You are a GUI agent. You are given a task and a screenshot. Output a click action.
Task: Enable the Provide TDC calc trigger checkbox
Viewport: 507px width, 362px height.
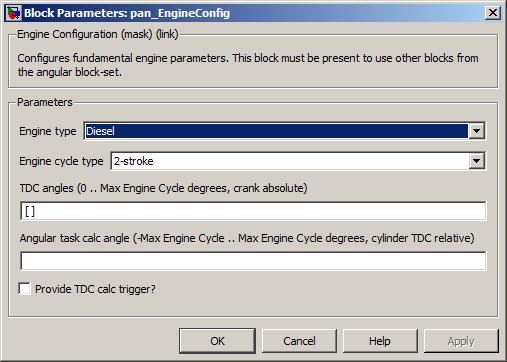point(24,289)
